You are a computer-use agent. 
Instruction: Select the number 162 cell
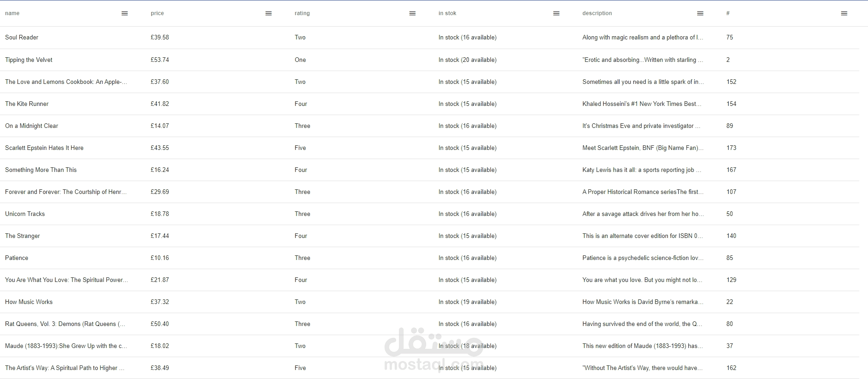[731, 368]
